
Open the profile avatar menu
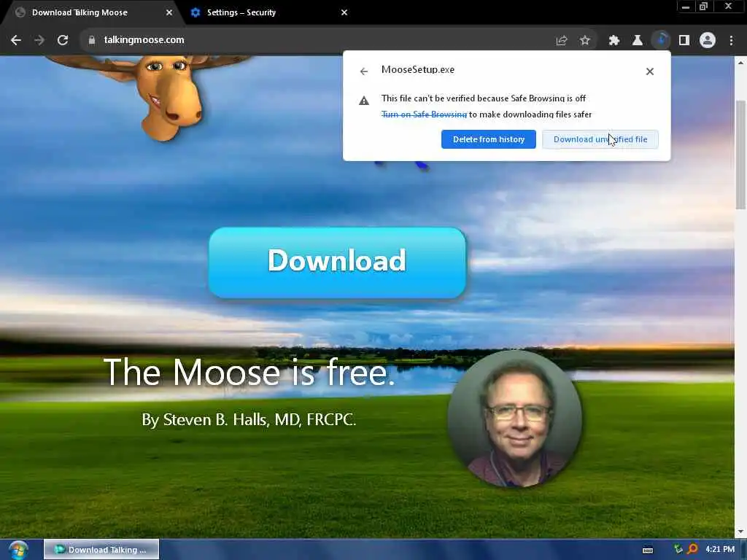point(708,41)
